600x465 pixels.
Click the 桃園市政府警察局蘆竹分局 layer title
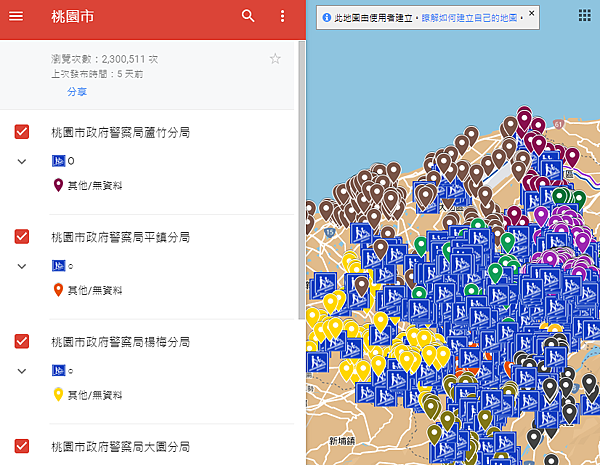[121, 133]
